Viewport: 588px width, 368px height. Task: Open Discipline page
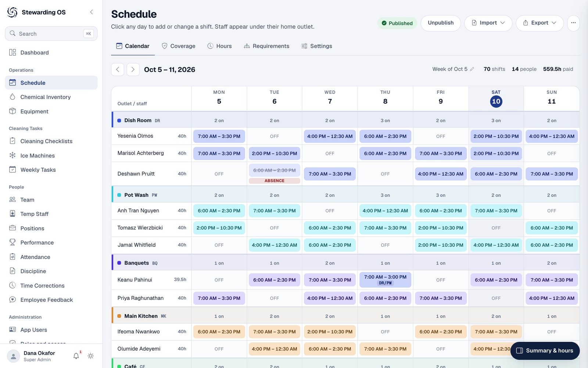[x=51, y=272]
